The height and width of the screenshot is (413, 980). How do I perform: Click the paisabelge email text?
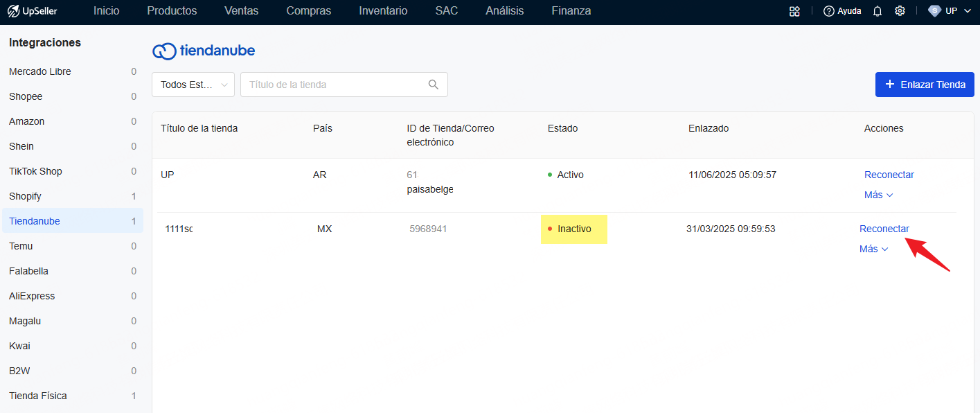430,189
